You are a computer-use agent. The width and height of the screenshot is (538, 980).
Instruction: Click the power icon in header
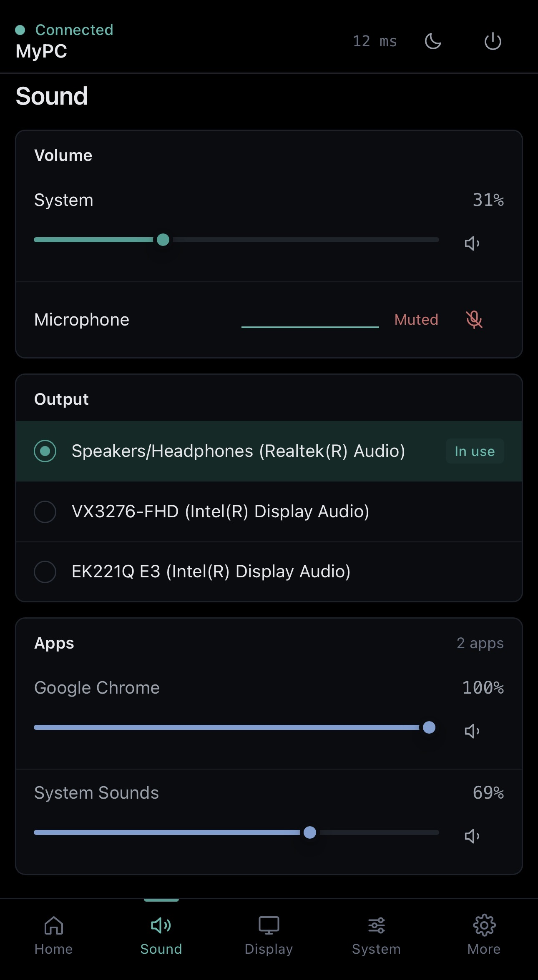click(493, 41)
